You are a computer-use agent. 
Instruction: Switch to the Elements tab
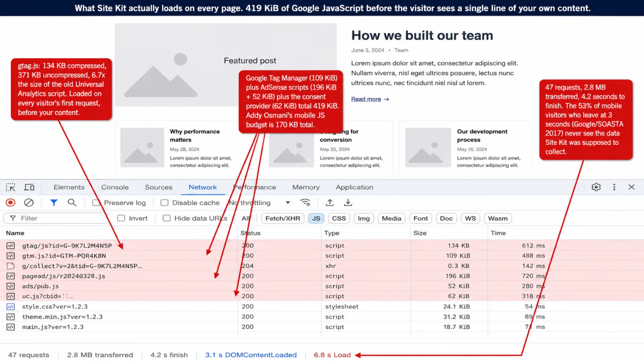tap(69, 187)
